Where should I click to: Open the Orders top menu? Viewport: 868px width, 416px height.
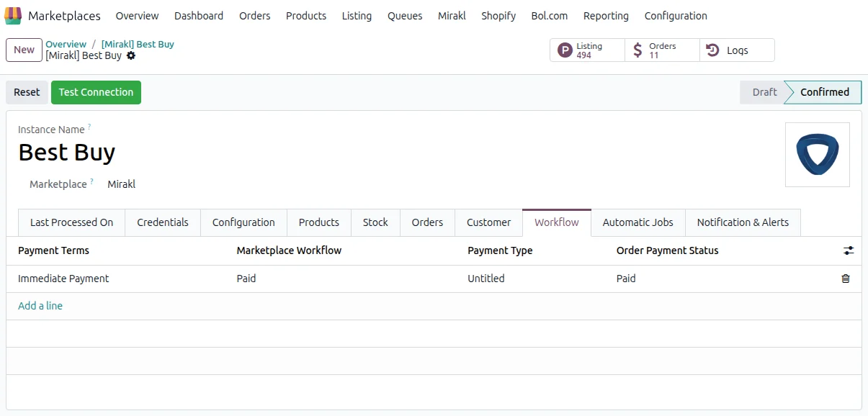tap(255, 16)
